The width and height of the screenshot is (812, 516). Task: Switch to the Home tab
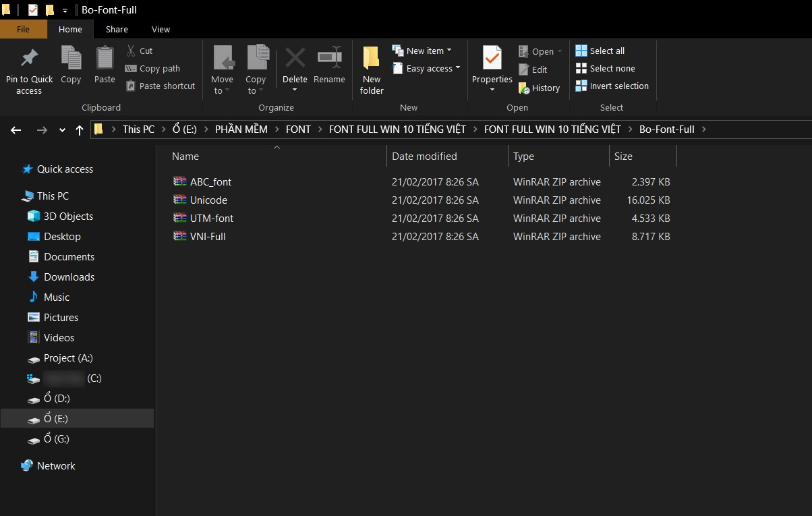pos(70,29)
